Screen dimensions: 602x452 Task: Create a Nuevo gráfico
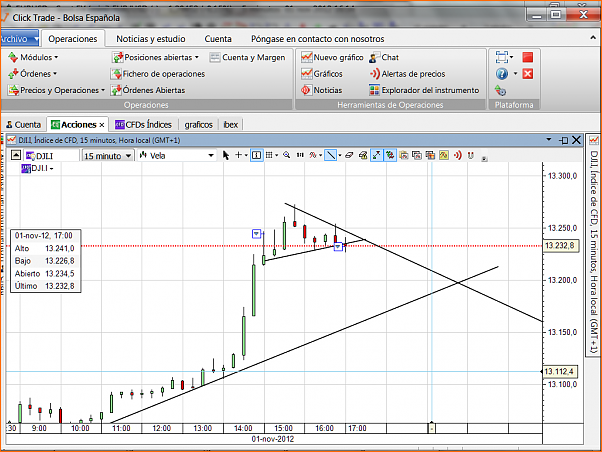tap(332, 57)
